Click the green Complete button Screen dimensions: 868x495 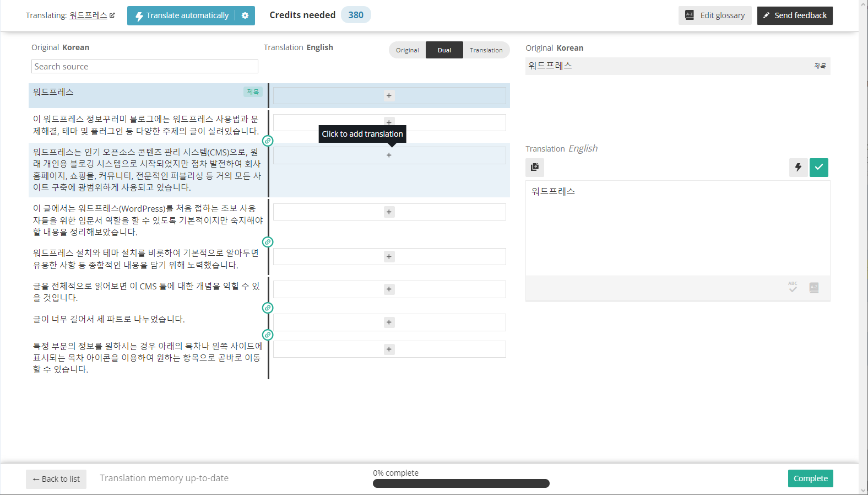tap(811, 478)
